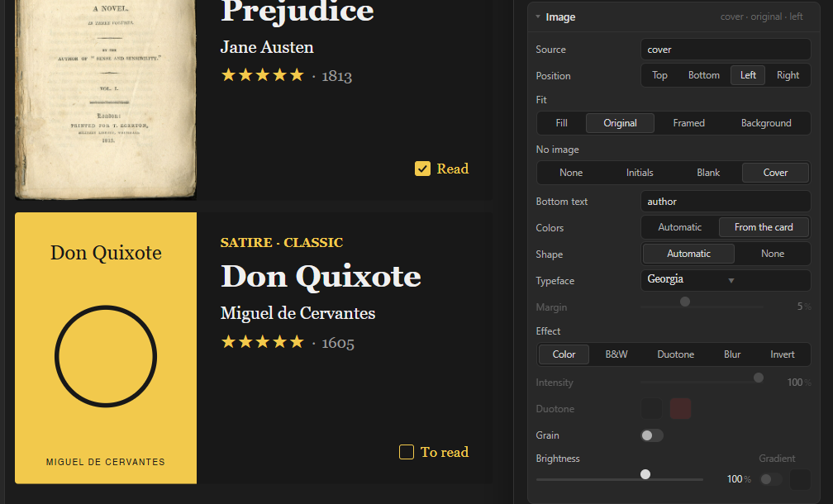
Task: Click the SATIRE · CLASSIC tags
Action: click(282, 243)
